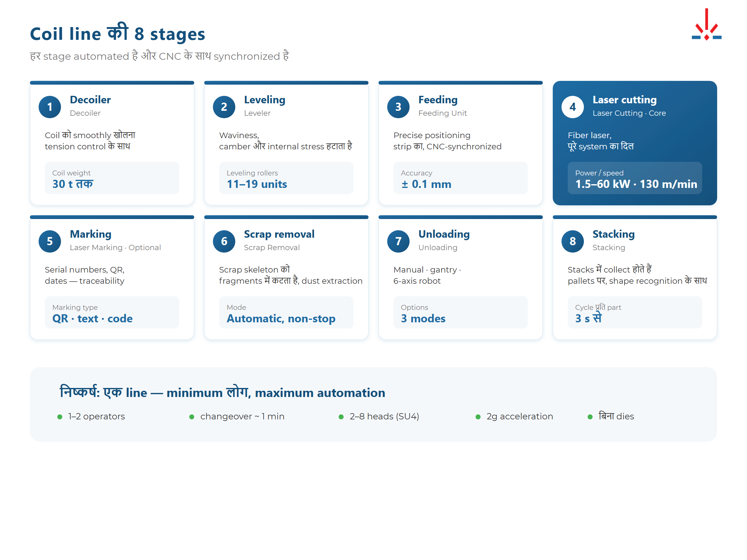Click the 'Laser Marking · Optional' subtitle
This screenshot has width=747, height=560.
[x=115, y=248]
